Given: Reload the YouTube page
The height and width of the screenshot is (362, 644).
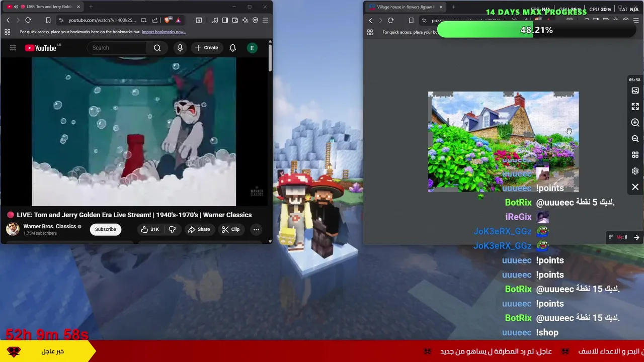Looking at the screenshot, I should click(28, 20).
